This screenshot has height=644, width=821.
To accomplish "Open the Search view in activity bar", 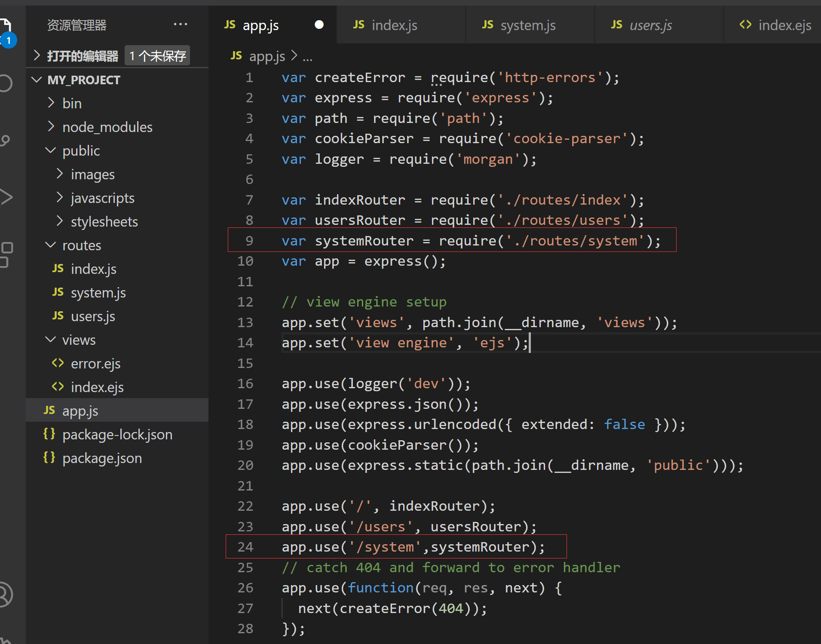I will click(x=6, y=83).
